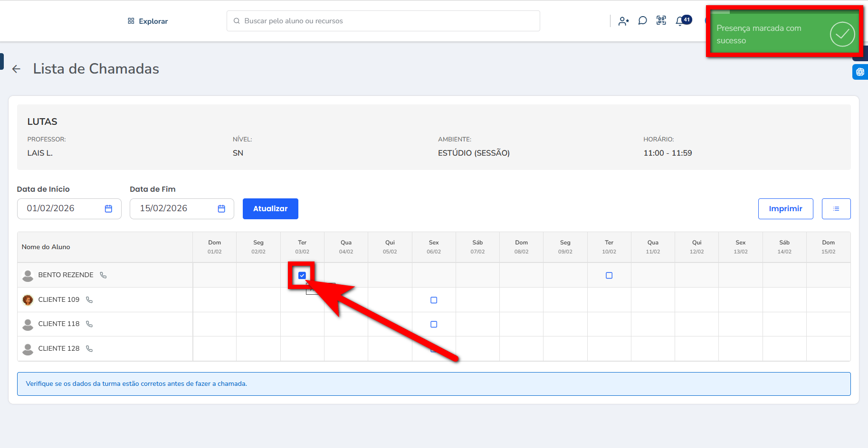The width and height of the screenshot is (868, 448).
Task: Click the student or resource search field
Action: click(383, 21)
